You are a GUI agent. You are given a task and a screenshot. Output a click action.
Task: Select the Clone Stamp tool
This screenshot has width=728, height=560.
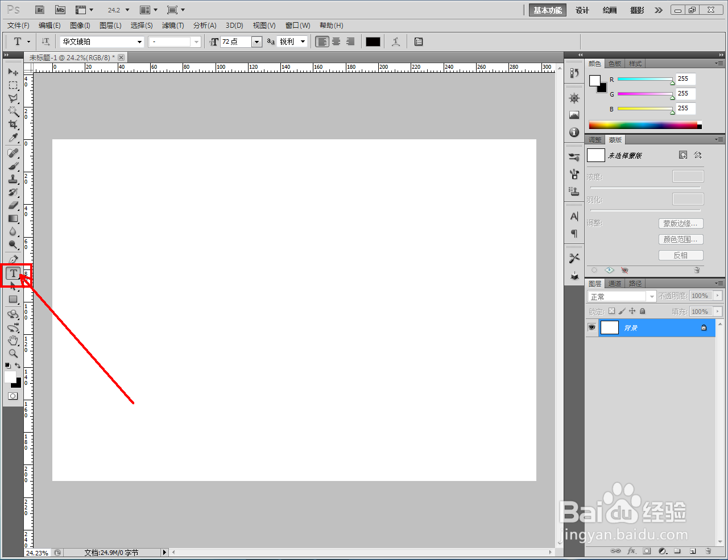[13, 179]
